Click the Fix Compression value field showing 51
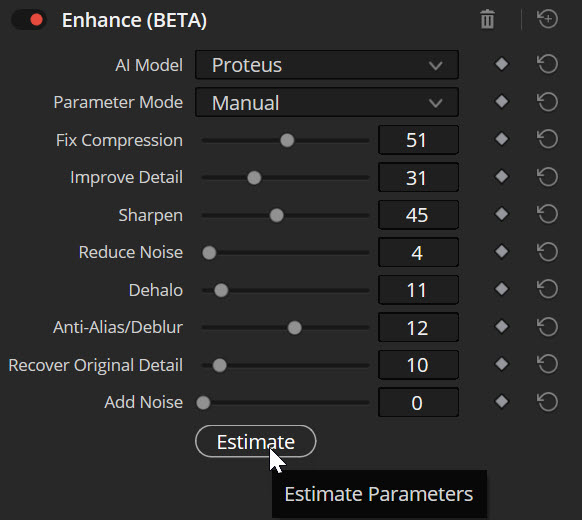Viewport: 582px width, 520px height. (418, 140)
